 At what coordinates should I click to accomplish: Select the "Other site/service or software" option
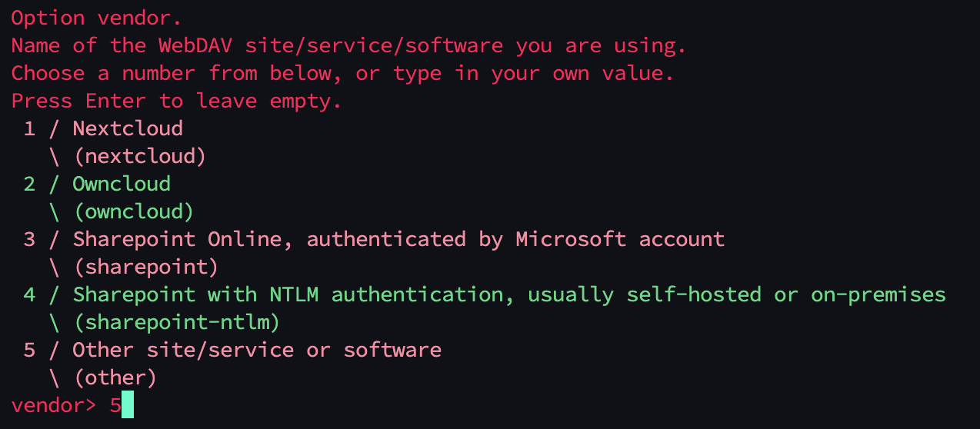pyautogui.click(x=257, y=350)
